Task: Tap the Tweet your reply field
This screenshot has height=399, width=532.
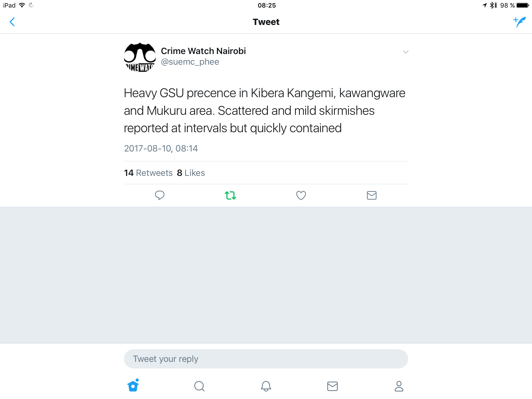Action: click(266, 359)
